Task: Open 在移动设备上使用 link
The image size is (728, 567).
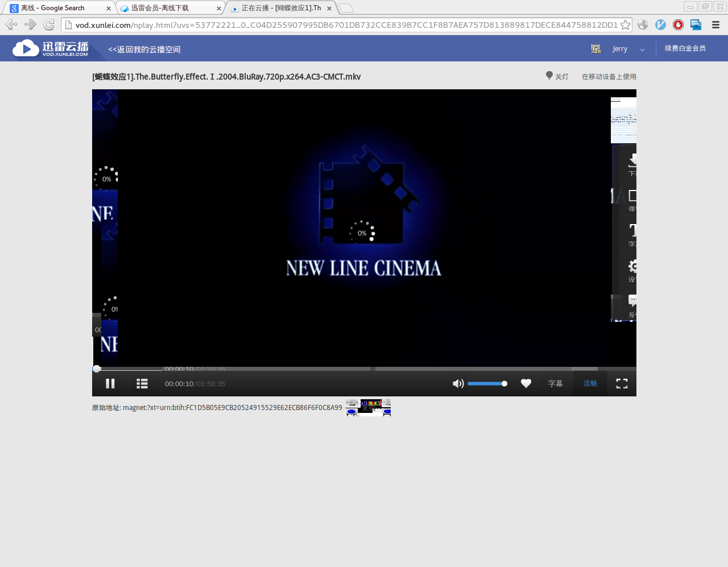Action: pyautogui.click(x=609, y=77)
